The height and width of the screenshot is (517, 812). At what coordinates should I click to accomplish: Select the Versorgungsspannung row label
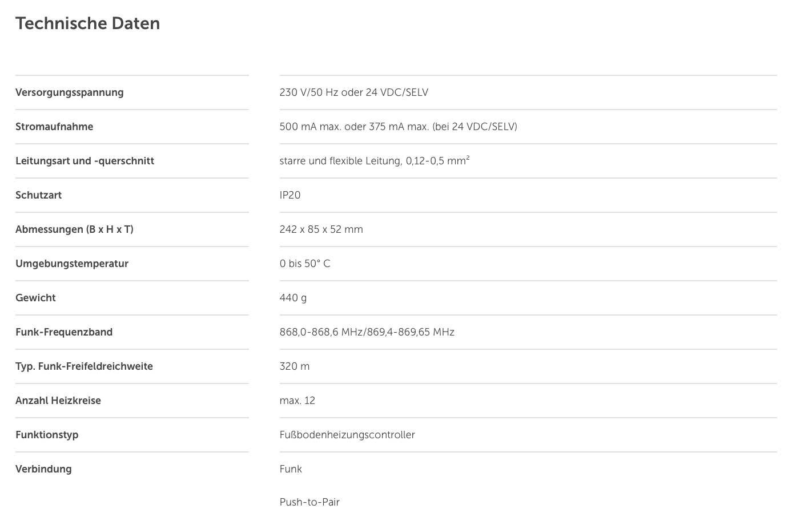[70, 92]
